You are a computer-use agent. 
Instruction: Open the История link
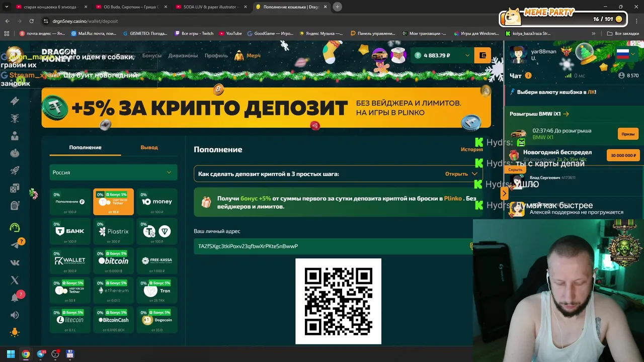click(472, 149)
